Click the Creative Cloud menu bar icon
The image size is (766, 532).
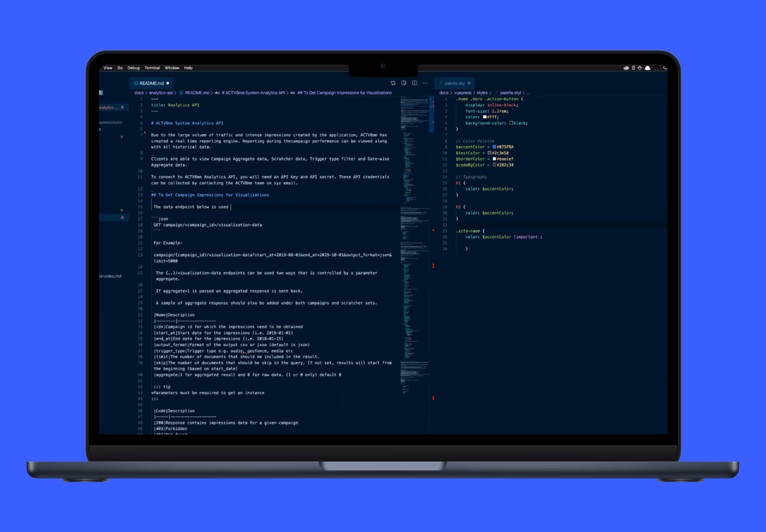pyautogui.click(x=626, y=68)
